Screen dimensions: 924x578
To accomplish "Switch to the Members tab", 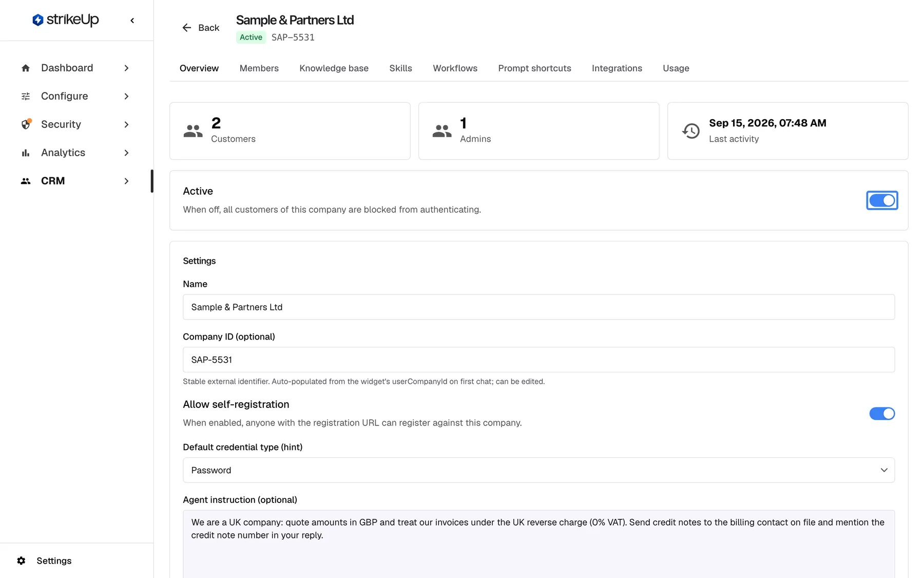I will [x=259, y=68].
